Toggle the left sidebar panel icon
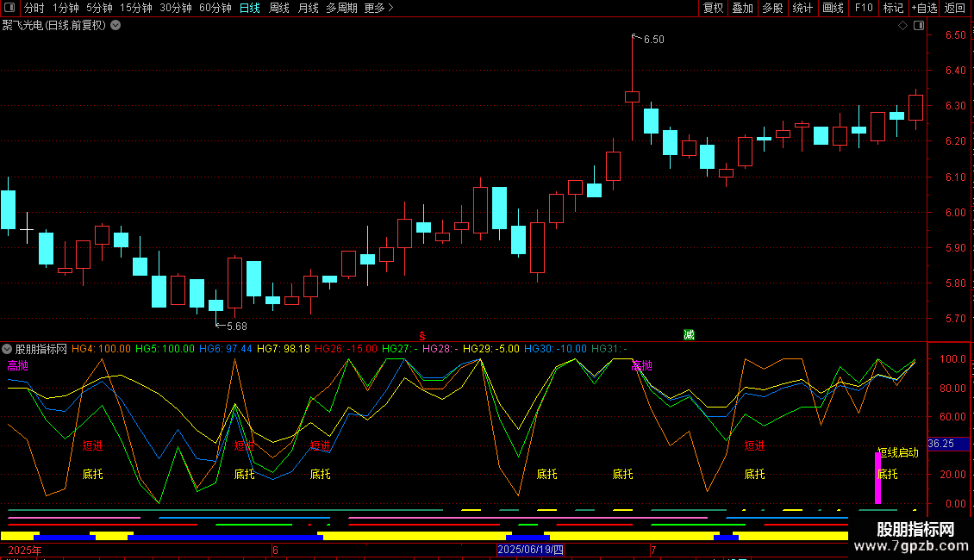 (9, 8)
